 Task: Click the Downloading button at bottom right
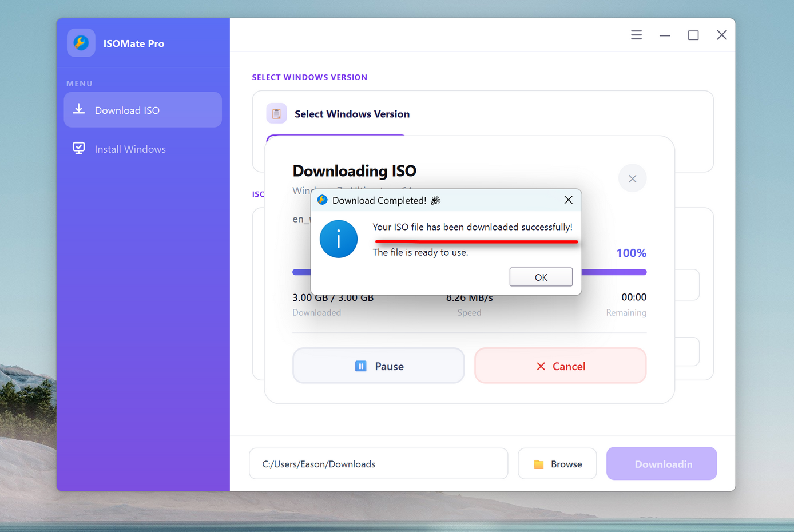pos(661,464)
